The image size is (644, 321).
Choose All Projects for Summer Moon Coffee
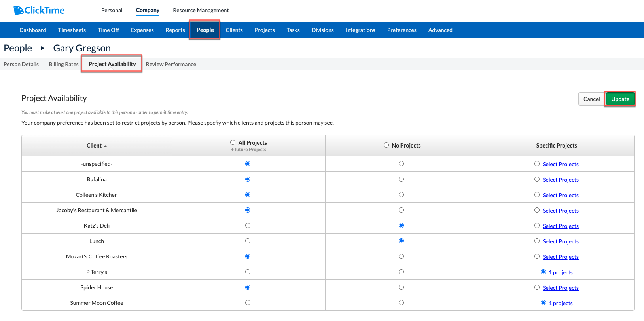coord(248,303)
